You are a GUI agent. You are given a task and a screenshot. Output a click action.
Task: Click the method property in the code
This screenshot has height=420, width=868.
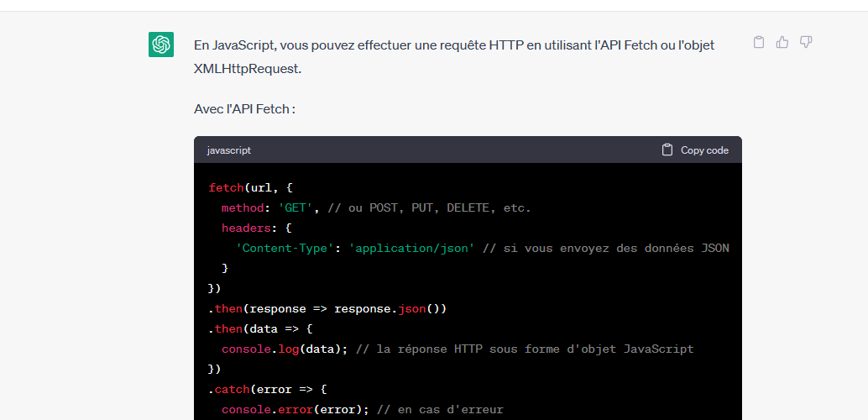click(243, 207)
